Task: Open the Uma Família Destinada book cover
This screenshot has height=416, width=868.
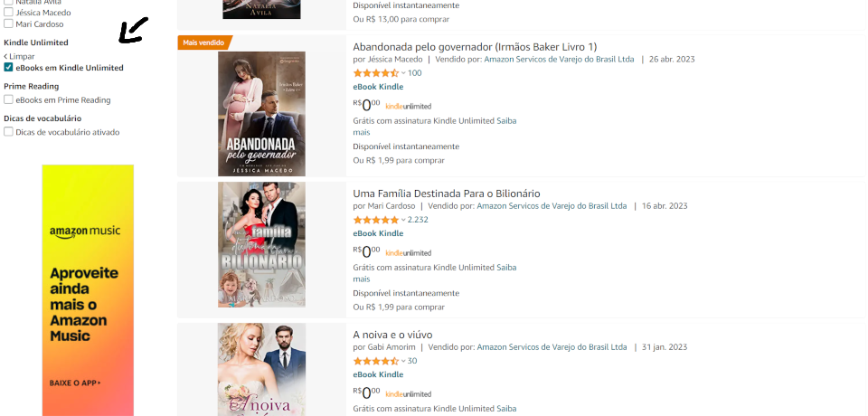Action: click(261, 244)
